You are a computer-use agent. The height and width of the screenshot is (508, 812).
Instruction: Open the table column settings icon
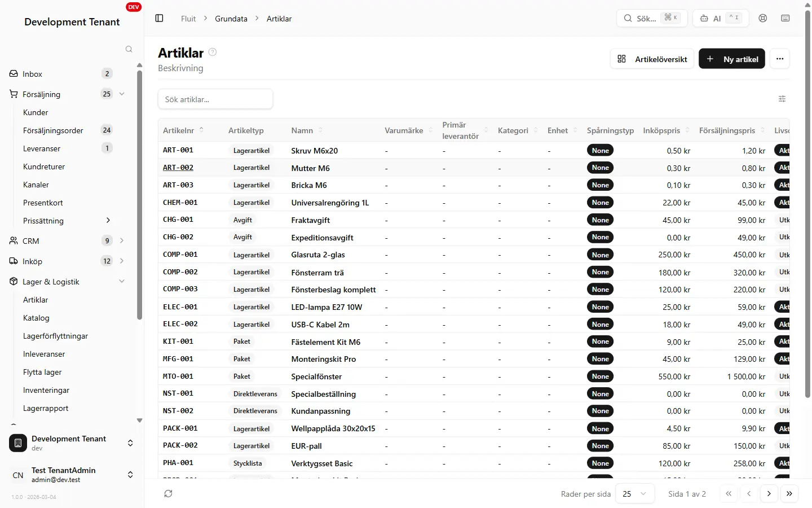pyautogui.click(x=782, y=99)
